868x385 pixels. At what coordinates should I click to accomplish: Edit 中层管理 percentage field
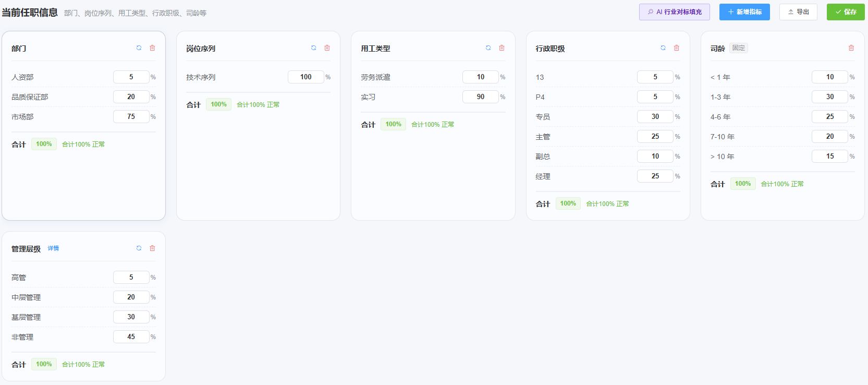[131, 297]
